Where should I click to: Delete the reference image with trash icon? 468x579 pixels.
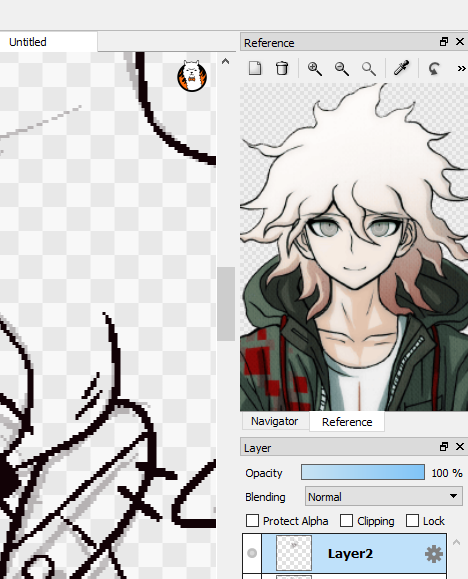[282, 68]
